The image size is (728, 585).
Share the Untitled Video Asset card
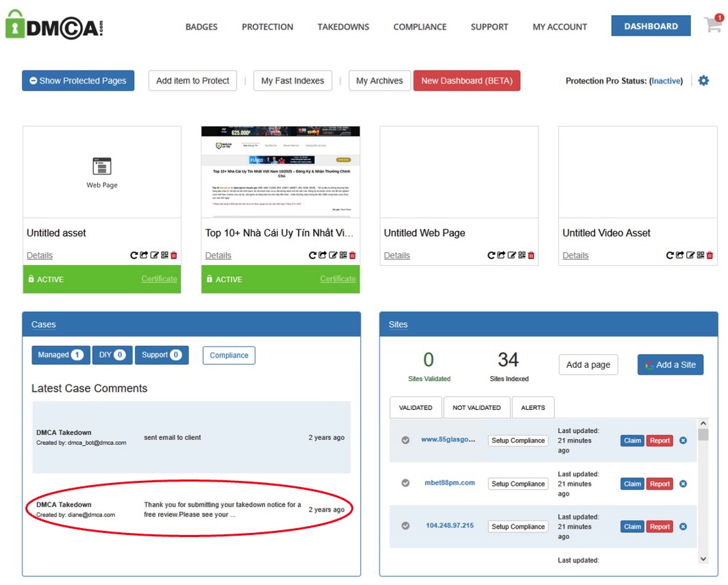point(680,255)
